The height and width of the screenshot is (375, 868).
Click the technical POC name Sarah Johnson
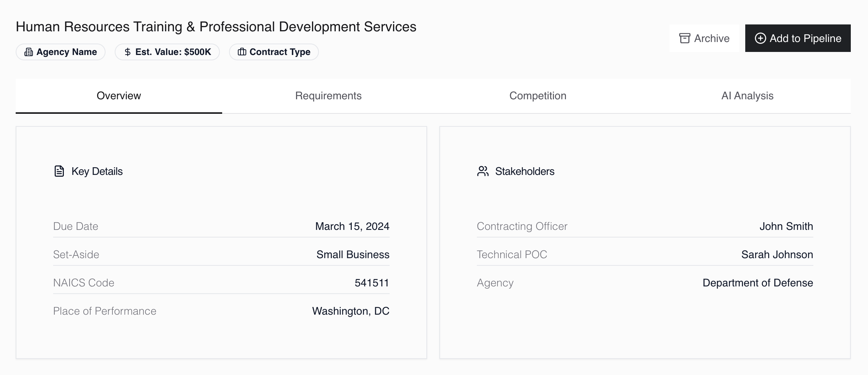[777, 255]
